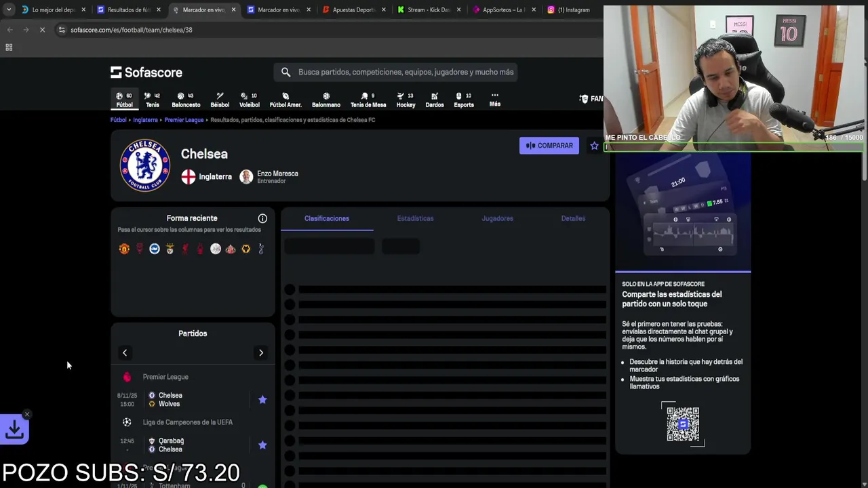The height and width of the screenshot is (488, 868).
Task: Click the Brighton crest in recent form
Action: 155,249
